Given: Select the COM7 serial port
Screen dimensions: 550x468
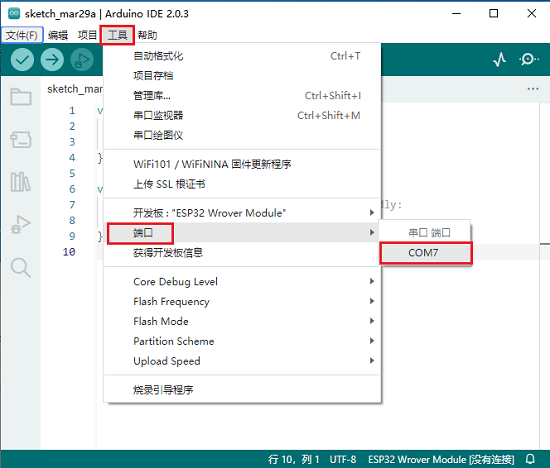Looking at the screenshot, I should pyautogui.click(x=425, y=253).
